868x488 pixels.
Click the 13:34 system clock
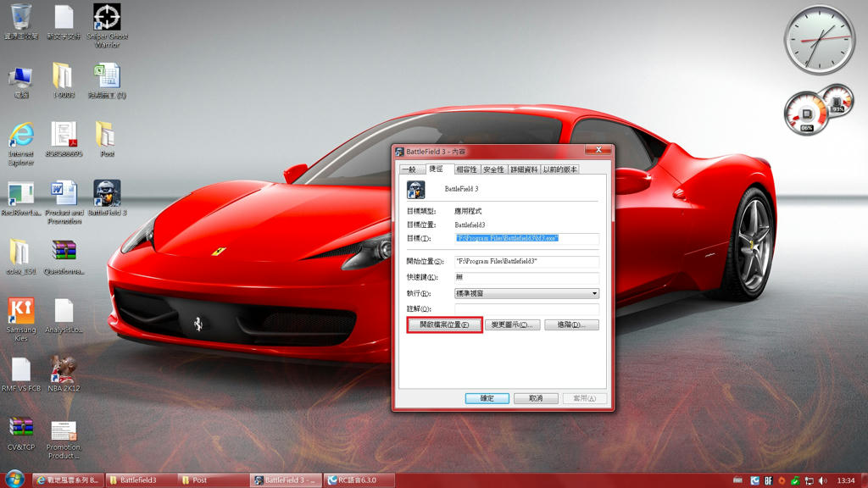click(x=845, y=481)
